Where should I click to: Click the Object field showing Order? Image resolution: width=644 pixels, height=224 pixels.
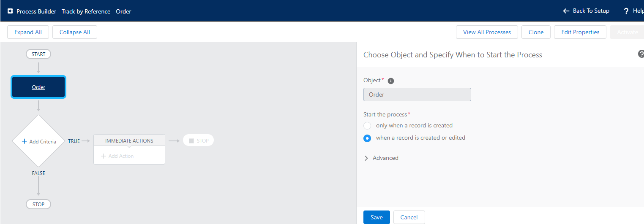pyautogui.click(x=417, y=94)
